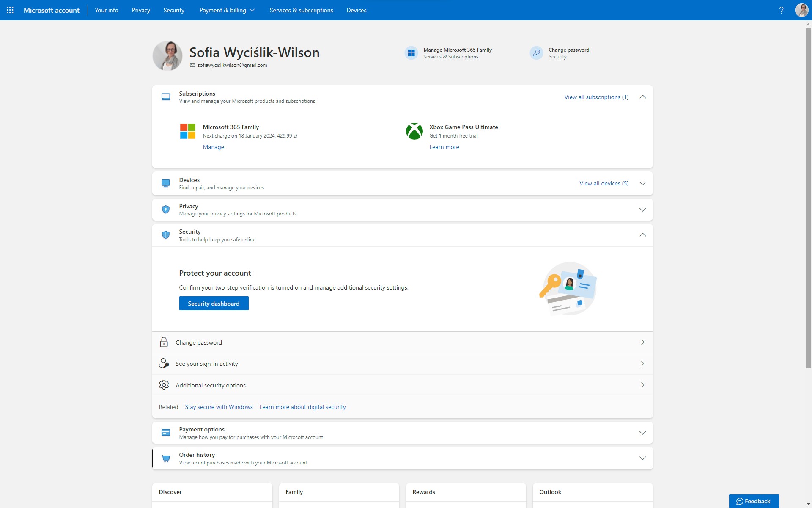Image resolution: width=812 pixels, height=508 pixels.
Task: Click the email envelope icon under name
Action: (192, 65)
